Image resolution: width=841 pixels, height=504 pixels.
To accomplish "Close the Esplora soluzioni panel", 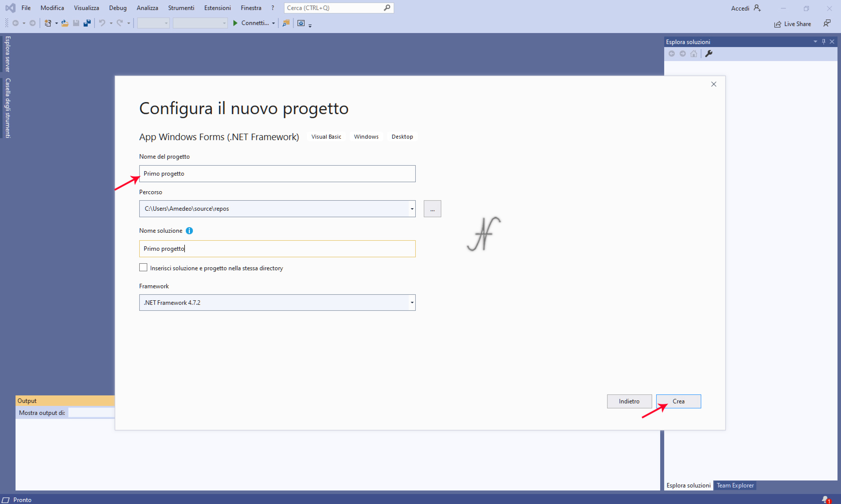I will coord(832,42).
